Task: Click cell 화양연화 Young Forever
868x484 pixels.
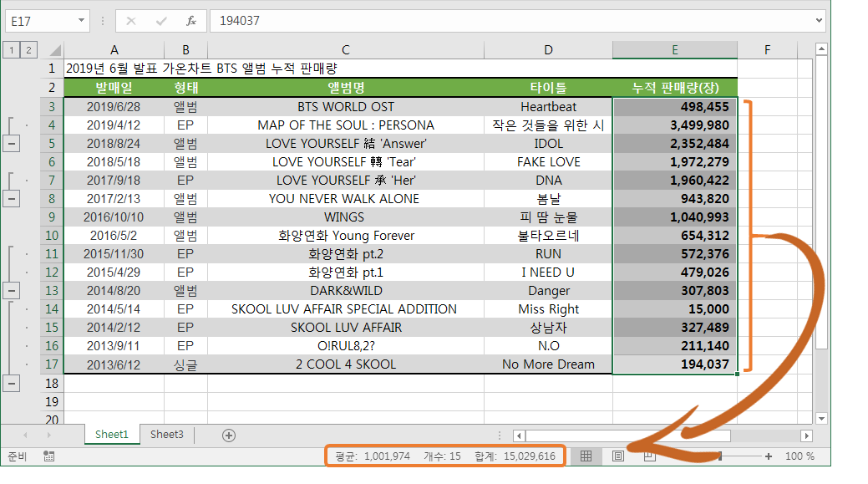Action: pyautogui.click(x=345, y=236)
